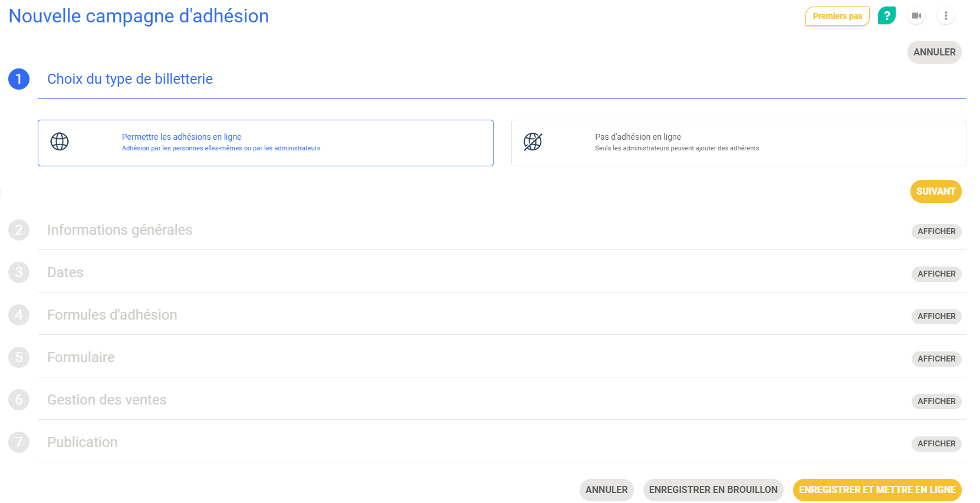The image size is (980, 503).
Task: Click the globe icon for online memberships
Action: [60, 142]
